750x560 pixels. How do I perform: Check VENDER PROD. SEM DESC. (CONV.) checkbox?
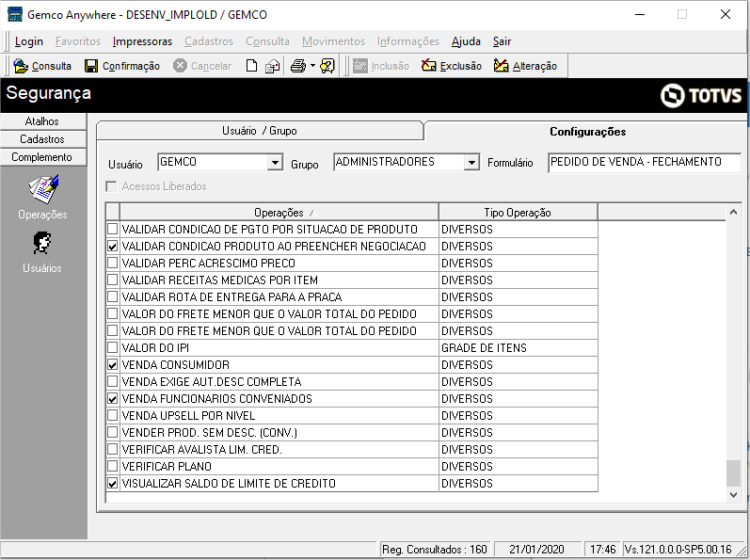click(x=112, y=432)
